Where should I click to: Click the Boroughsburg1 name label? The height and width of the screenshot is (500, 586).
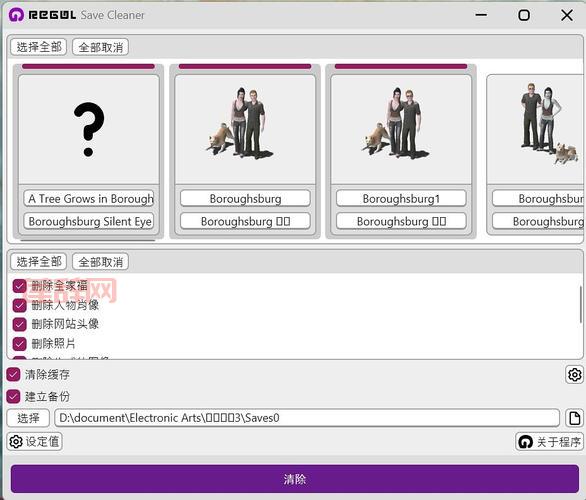(401, 198)
